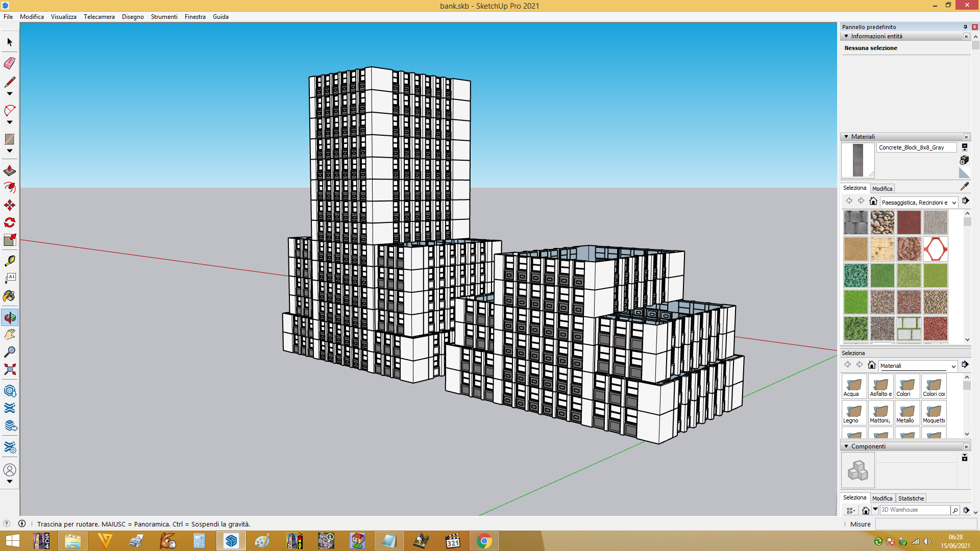Select the Move tool with red arrows

(10, 205)
